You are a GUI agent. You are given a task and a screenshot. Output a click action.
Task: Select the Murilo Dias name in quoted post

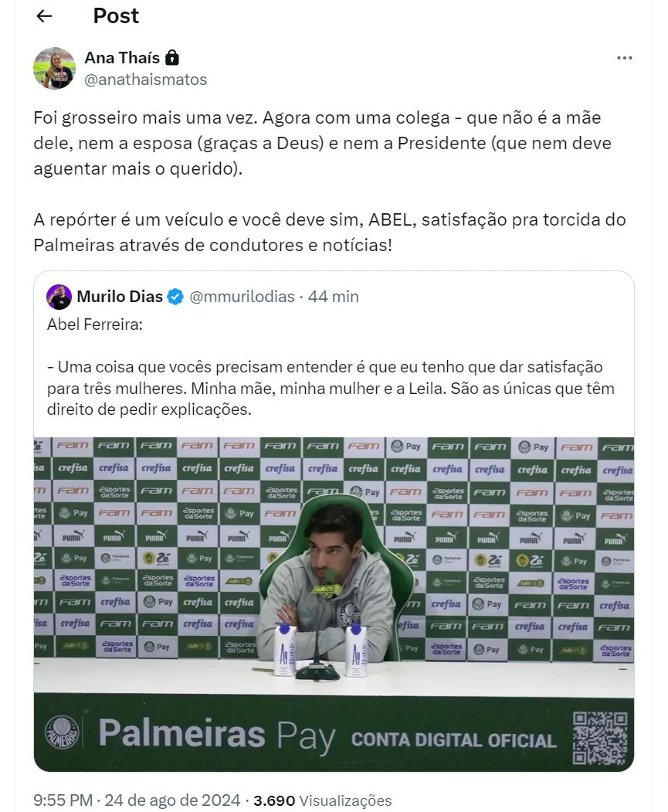pos(120,297)
